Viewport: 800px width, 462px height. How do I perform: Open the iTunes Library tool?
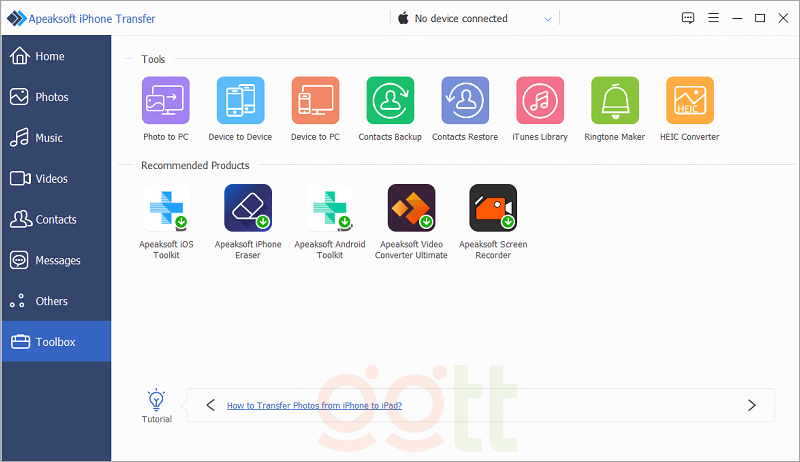pos(540,101)
